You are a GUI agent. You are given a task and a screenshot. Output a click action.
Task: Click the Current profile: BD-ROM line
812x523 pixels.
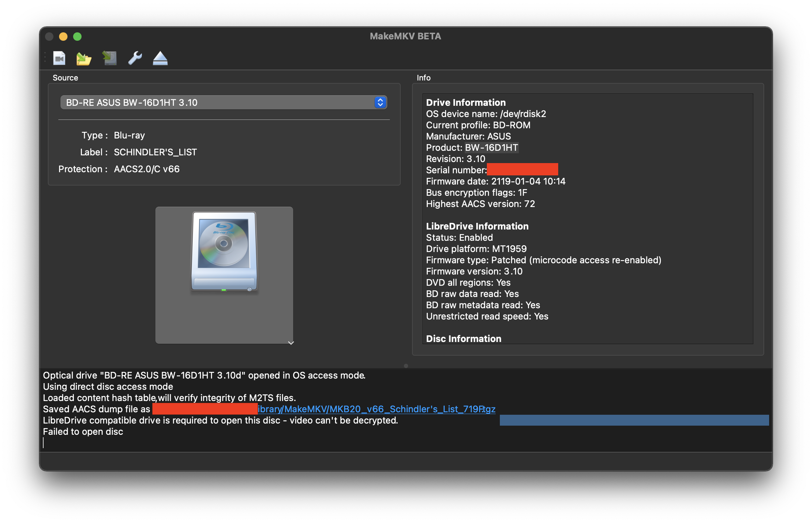pyautogui.click(x=478, y=125)
